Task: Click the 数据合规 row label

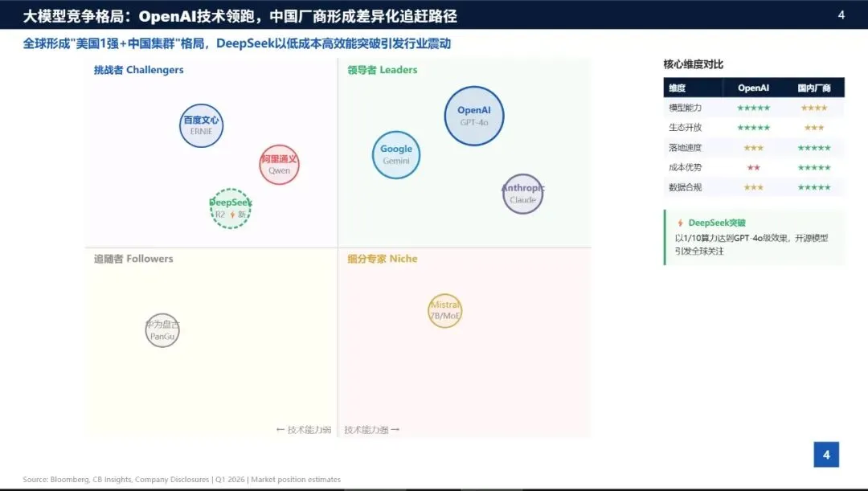Action: pyautogui.click(x=686, y=187)
